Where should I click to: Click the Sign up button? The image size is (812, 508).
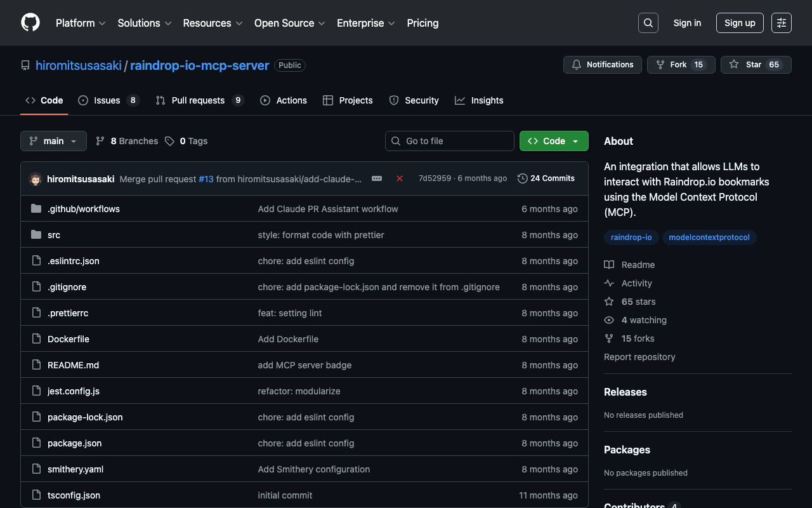739,23
